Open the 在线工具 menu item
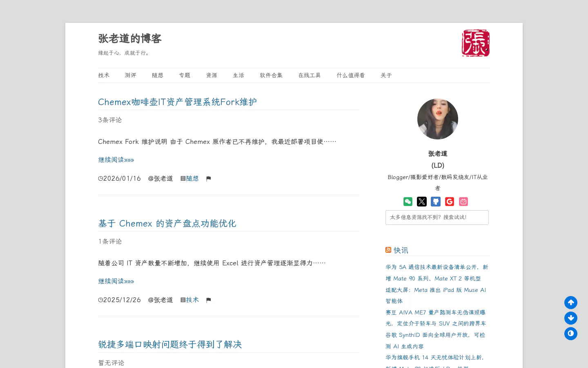 310,75
